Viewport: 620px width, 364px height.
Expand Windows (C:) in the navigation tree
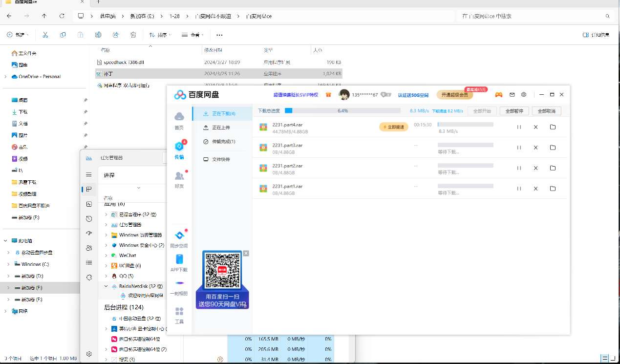[x=8, y=264]
